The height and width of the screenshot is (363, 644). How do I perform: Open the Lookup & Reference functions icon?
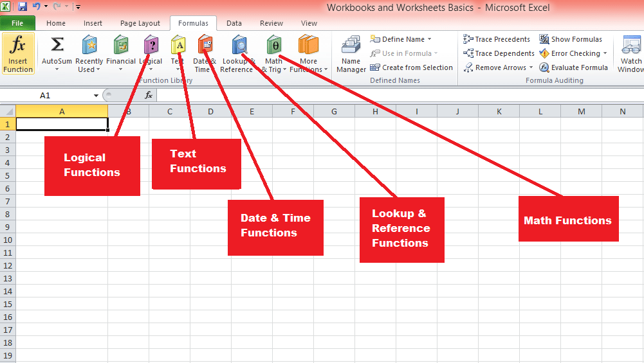coord(239,44)
